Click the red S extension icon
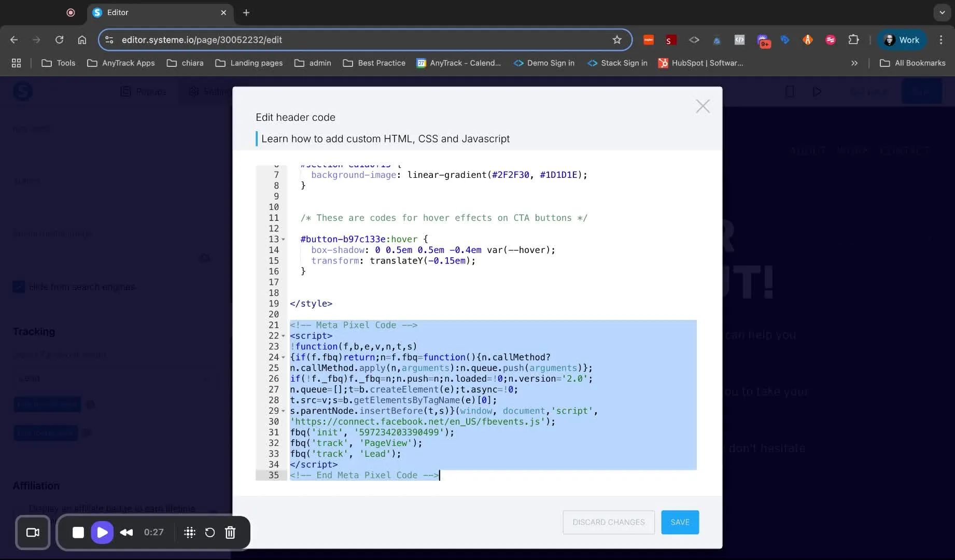Screen dimensions: 955x560 point(671,40)
